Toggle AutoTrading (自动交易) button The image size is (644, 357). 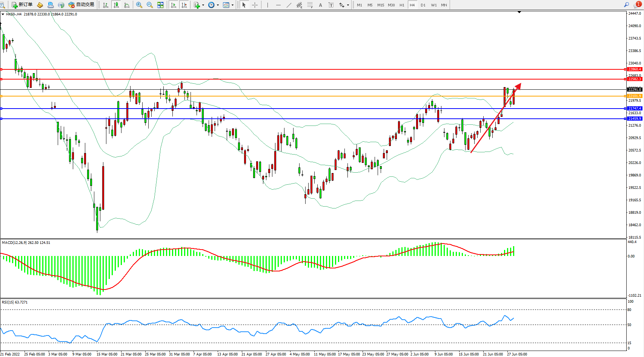(81, 5)
